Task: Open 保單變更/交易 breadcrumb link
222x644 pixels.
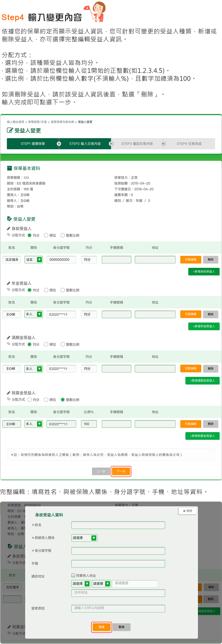Action: 38,122
